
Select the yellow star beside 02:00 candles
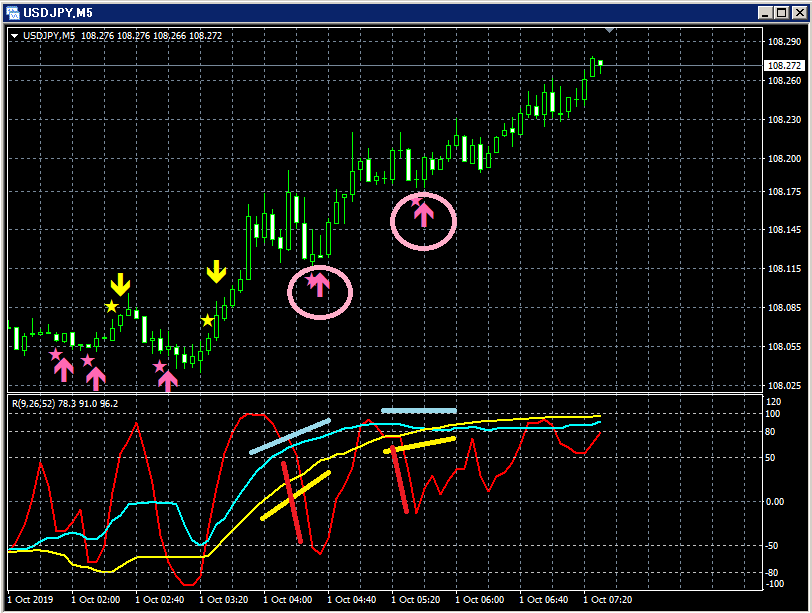point(112,306)
